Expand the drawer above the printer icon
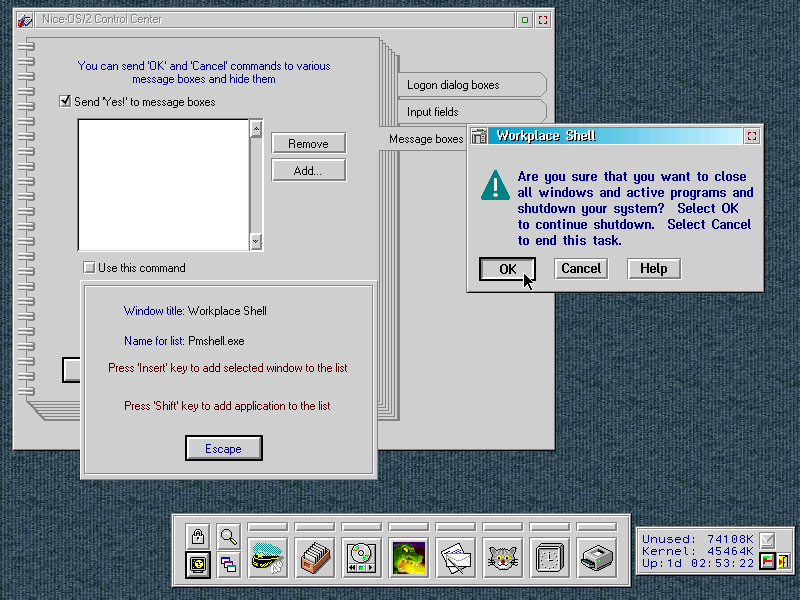800x600 pixels. pos(596,527)
